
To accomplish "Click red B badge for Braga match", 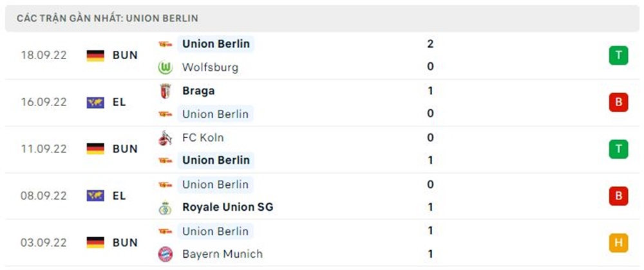I will coord(618,102).
